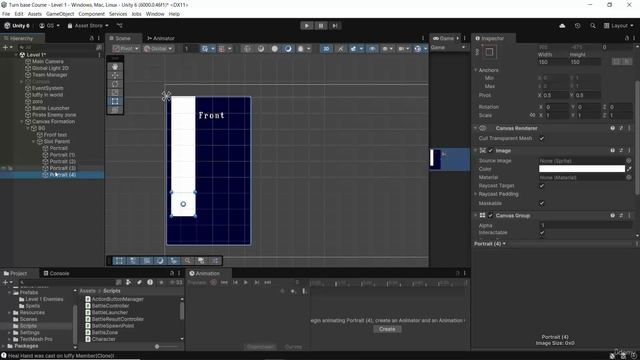Toggle Canvas Group enabled checkbox
Image resolution: width=640 pixels, height=360 pixels.
pos(491,216)
